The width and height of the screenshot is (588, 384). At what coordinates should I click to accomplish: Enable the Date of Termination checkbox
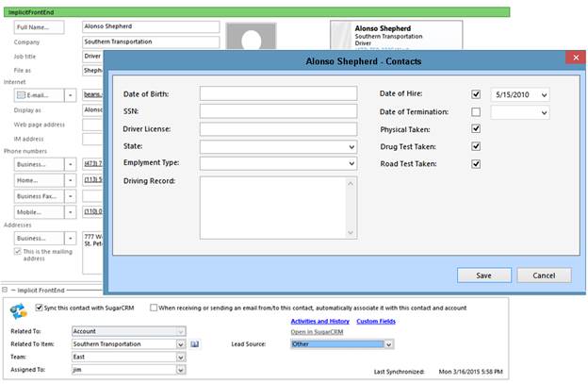pos(475,111)
